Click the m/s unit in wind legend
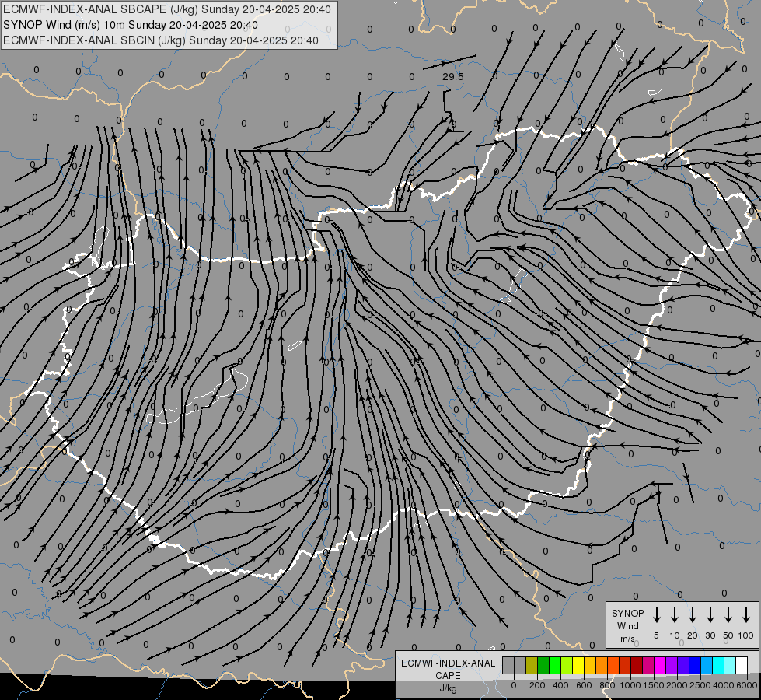761x700 pixels. coord(627,639)
